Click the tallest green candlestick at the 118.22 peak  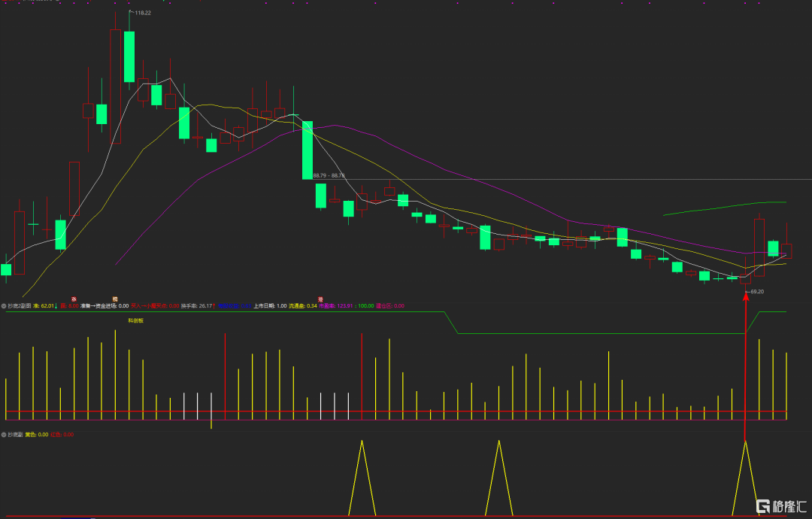pos(129,56)
